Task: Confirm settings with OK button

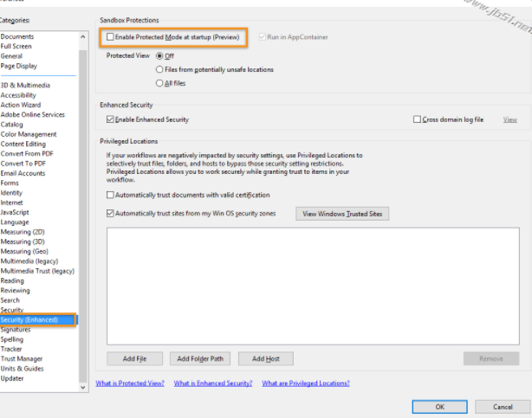Action: coord(439,406)
